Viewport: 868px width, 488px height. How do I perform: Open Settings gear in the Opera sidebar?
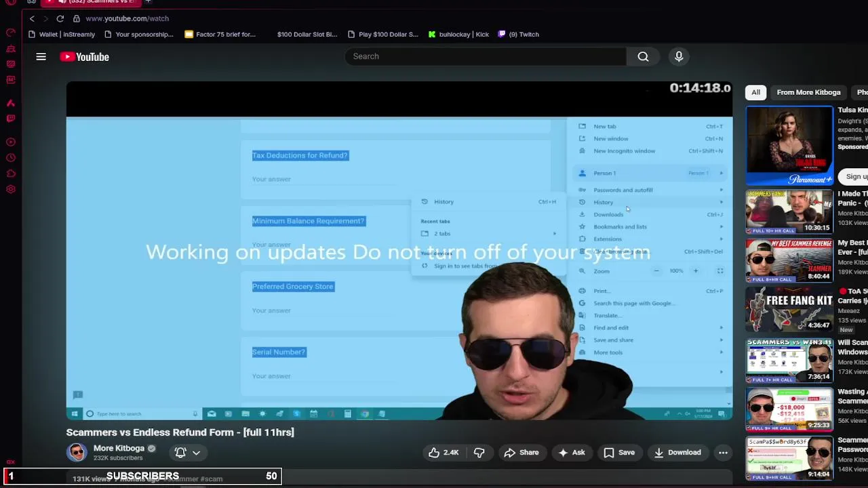(11, 189)
